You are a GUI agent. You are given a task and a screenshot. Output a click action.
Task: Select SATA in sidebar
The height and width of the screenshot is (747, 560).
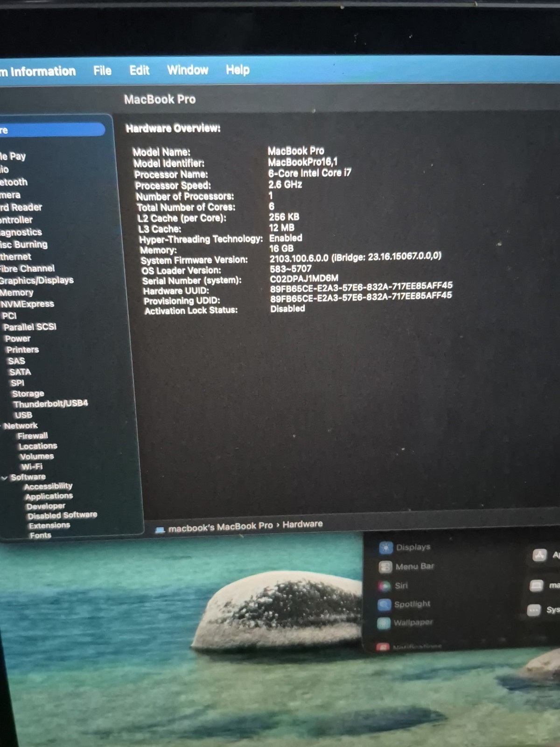[x=20, y=372]
